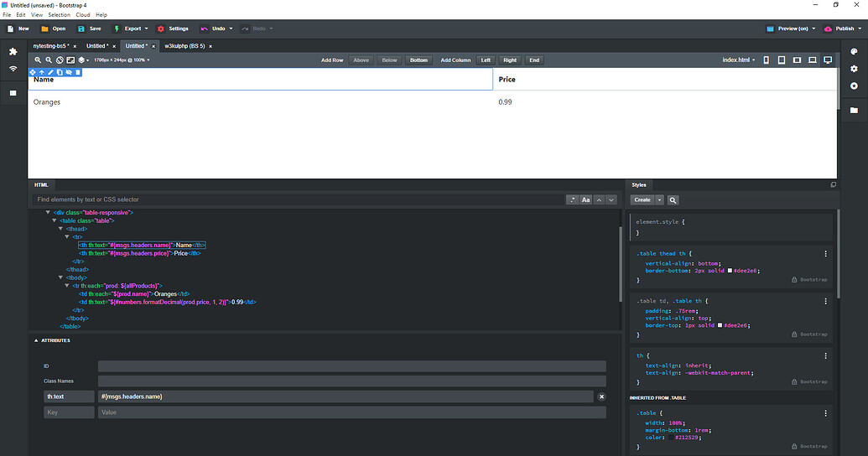Open the Appearance palette panel
The height and width of the screenshot is (456, 868).
pyautogui.click(x=854, y=51)
